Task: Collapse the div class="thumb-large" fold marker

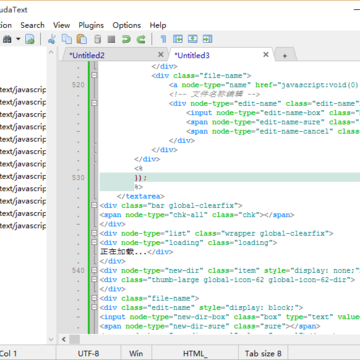Action: (x=95, y=280)
